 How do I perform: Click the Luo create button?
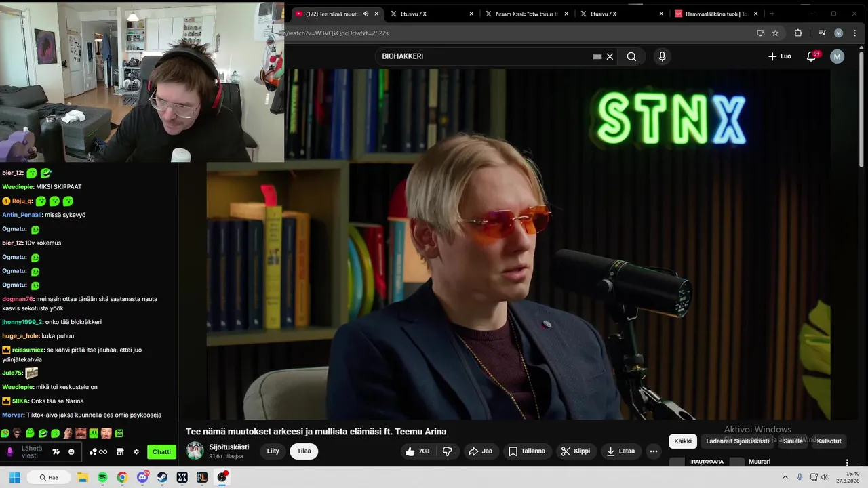tap(780, 56)
